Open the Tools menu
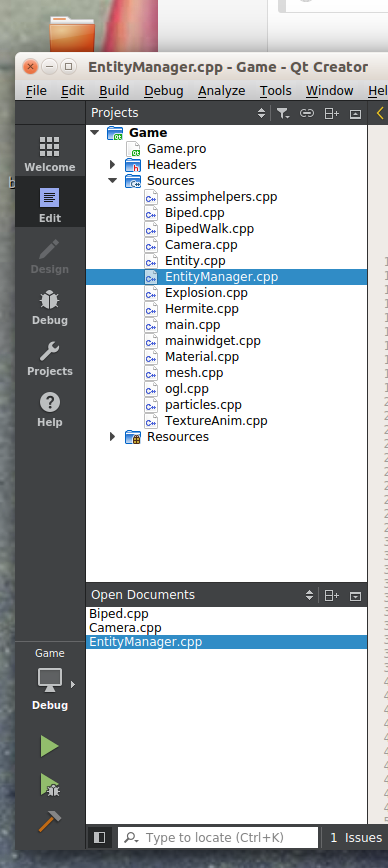 coord(276,91)
